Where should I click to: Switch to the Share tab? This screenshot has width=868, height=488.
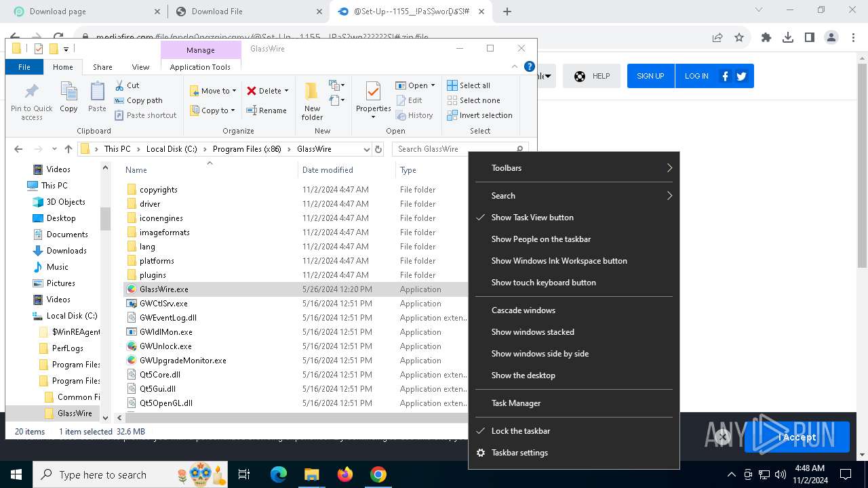pyautogui.click(x=102, y=67)
